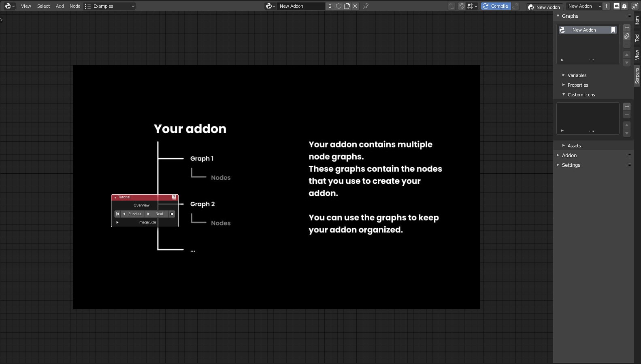
Task: Switch to the Tool sidebar tab
Action: (637, 38)
